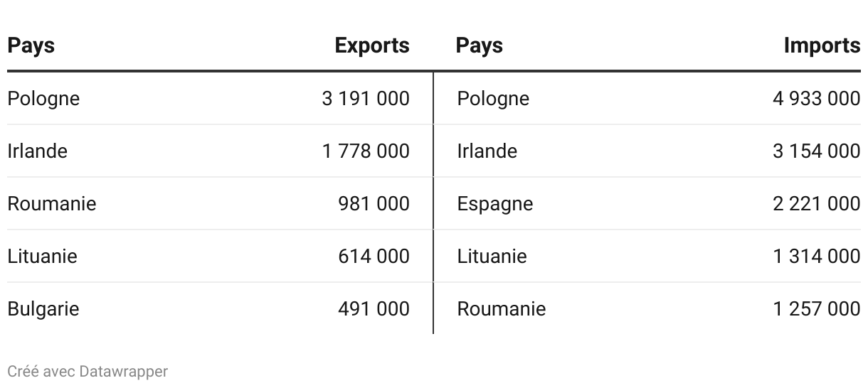Click Lituanie in the exports table

(42, 256)
